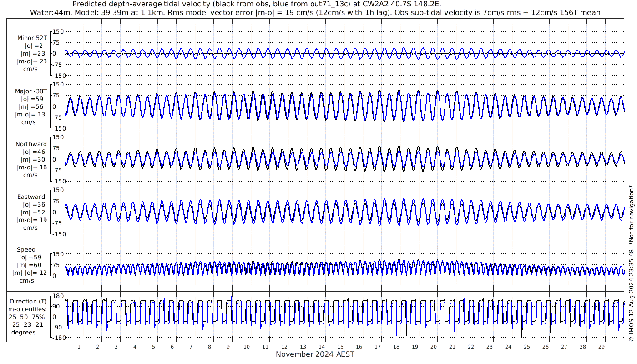Click the 'November 2024 AEST' x-axis label
The height and width of the screenshot is (364, 637).
(315, 354)
